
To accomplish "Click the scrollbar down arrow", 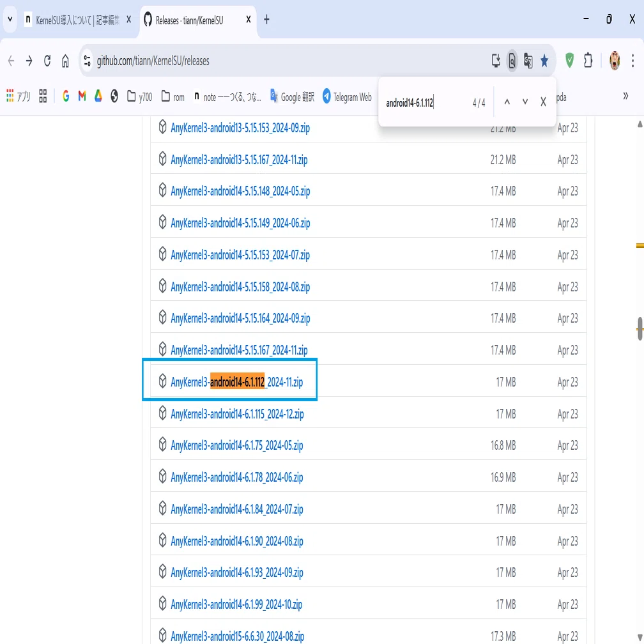I will coord(640,636).
